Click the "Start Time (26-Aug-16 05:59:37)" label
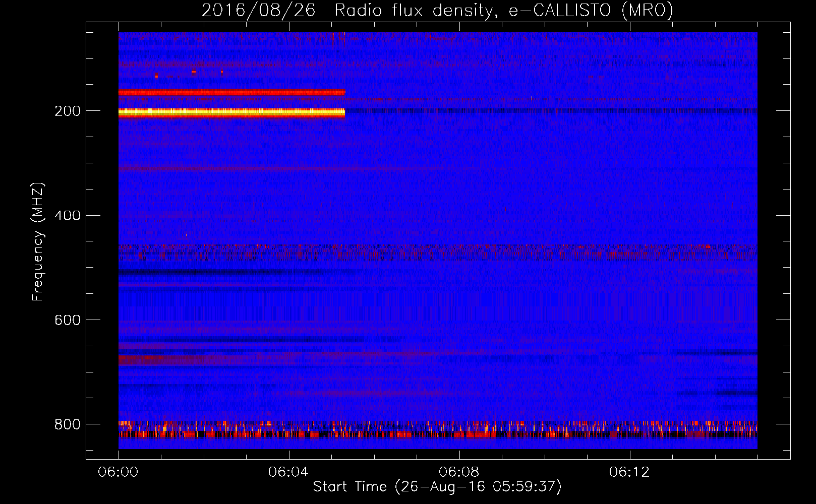Viewport: 816px width, 504px height. [437, 487]
